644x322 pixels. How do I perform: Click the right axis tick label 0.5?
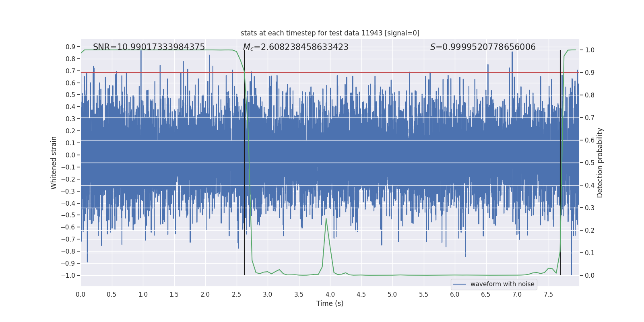point(590,163)
